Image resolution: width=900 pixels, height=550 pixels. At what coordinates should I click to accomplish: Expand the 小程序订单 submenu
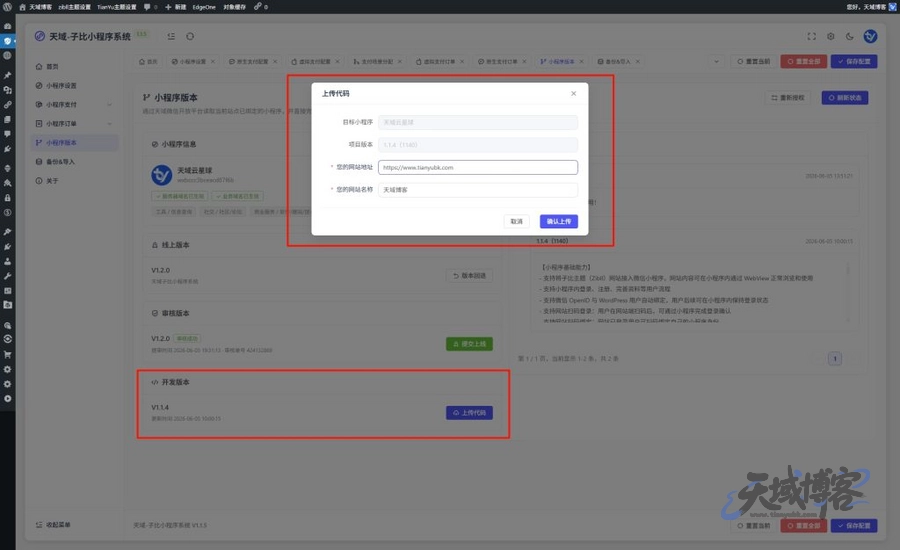[x=75, y=123]
